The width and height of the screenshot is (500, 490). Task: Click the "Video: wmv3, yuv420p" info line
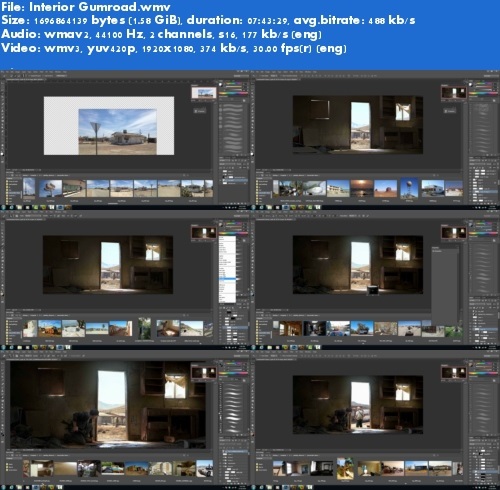tap(174, 49)
